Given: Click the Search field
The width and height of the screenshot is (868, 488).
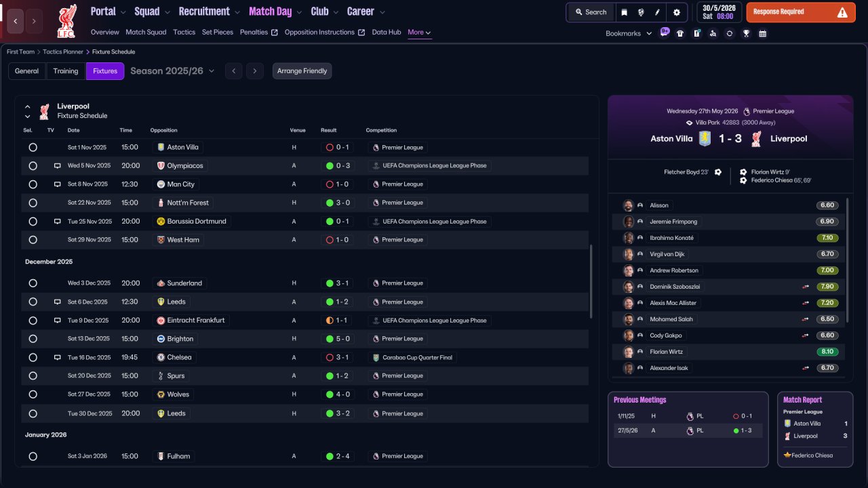Looking at the screenshot, I should (591, 12).
